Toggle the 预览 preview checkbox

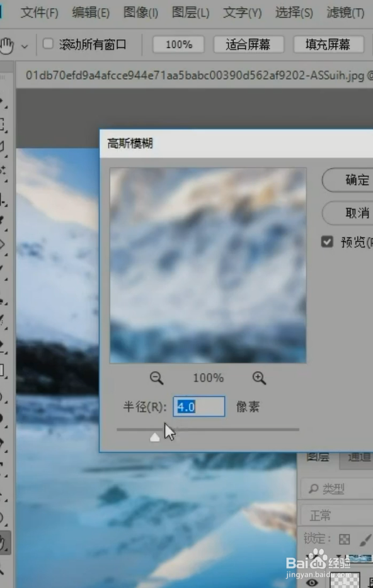(x=327, y=242)
